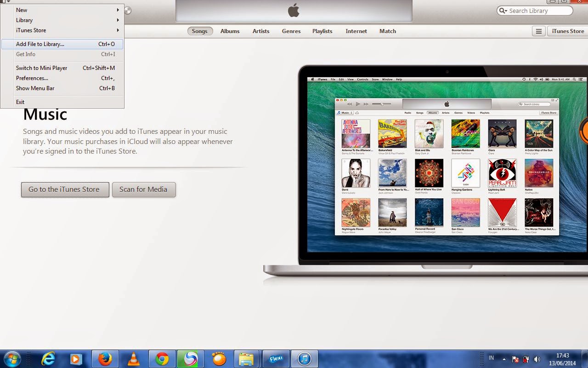The width and height of the screenshot is (588, 368).
Task: Expand the iTunes Store submenu
Action: pos(62,30)
